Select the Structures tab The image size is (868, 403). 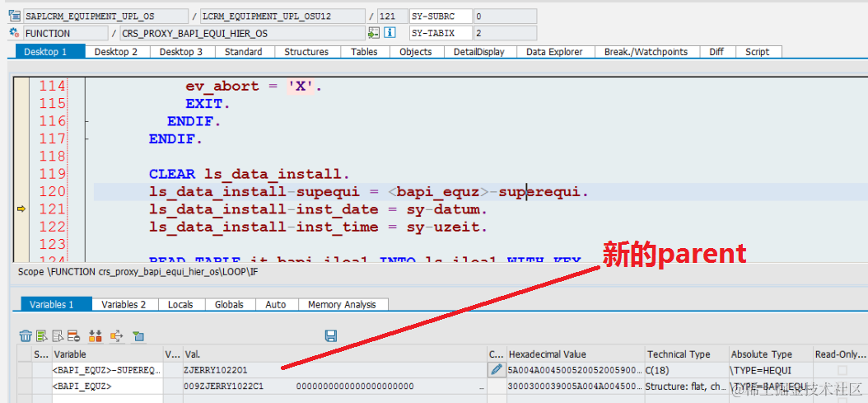point(306,52)
